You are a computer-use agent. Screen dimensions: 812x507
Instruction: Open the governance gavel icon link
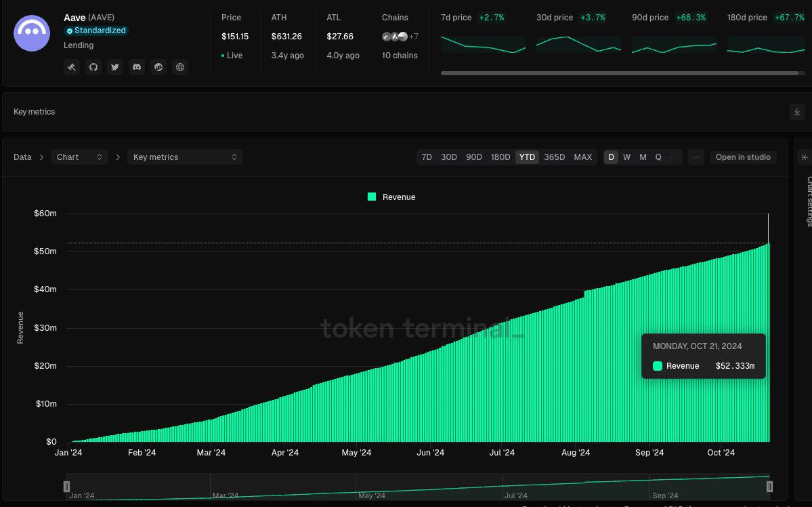(72, 67)
